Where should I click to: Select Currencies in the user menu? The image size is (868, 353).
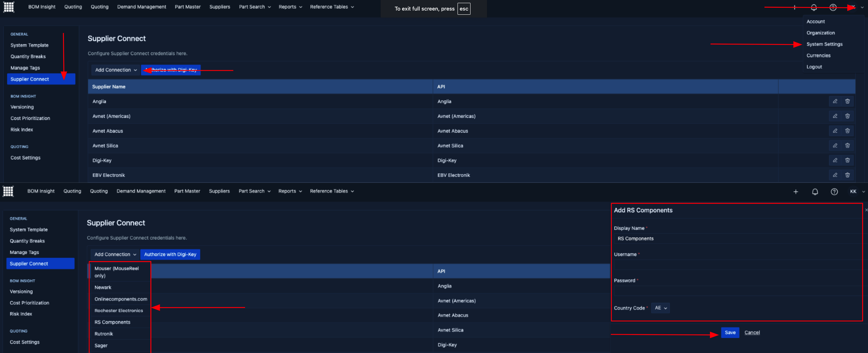pyautogui.click(x=818, y=55)
